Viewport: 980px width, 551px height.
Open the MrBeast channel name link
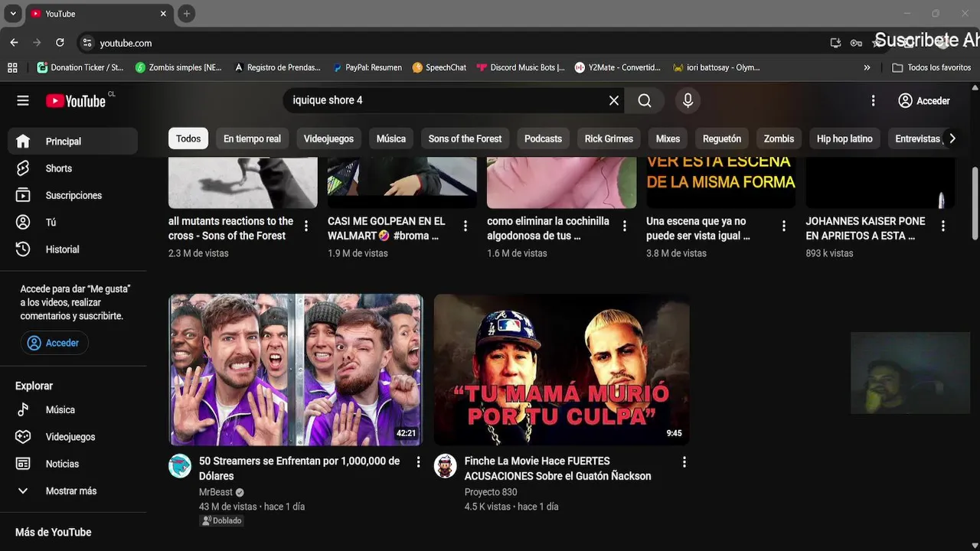pos(216,492)
